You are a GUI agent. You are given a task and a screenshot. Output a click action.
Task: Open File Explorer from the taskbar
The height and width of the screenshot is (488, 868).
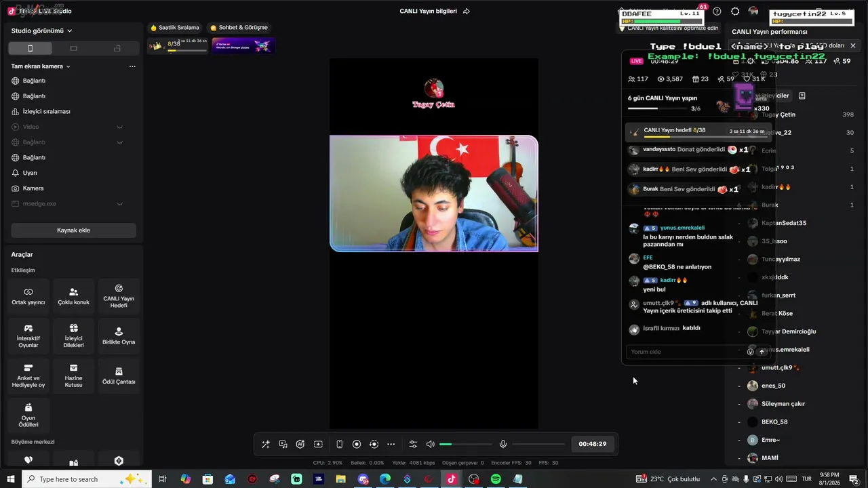(x=340, y=479)
